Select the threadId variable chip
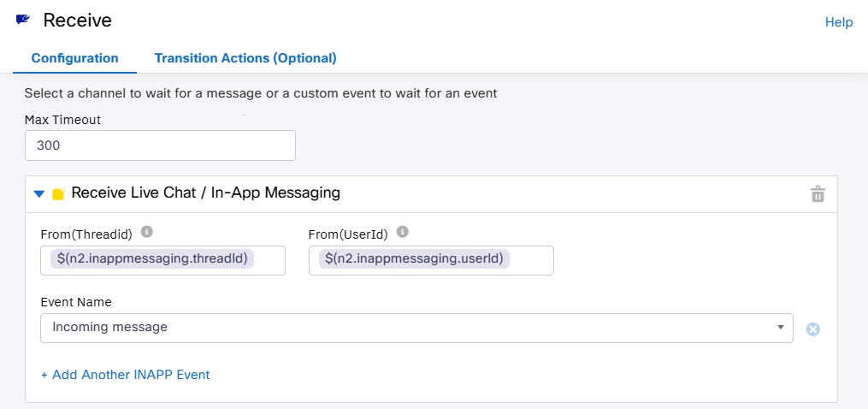 (152, 259)
